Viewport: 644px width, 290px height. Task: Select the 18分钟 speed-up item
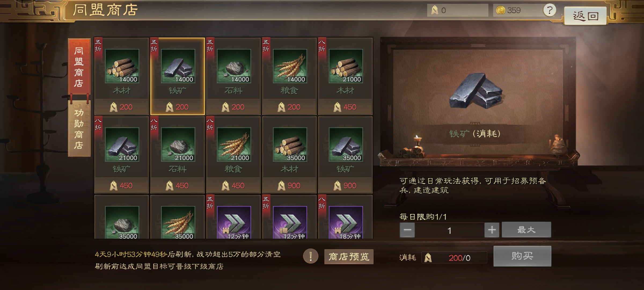[345, 217]
